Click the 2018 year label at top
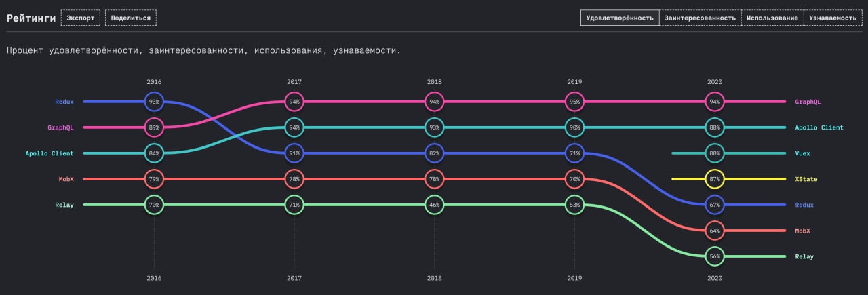The height and width of the screenshot is (295, 868). (x=435, y=82)
